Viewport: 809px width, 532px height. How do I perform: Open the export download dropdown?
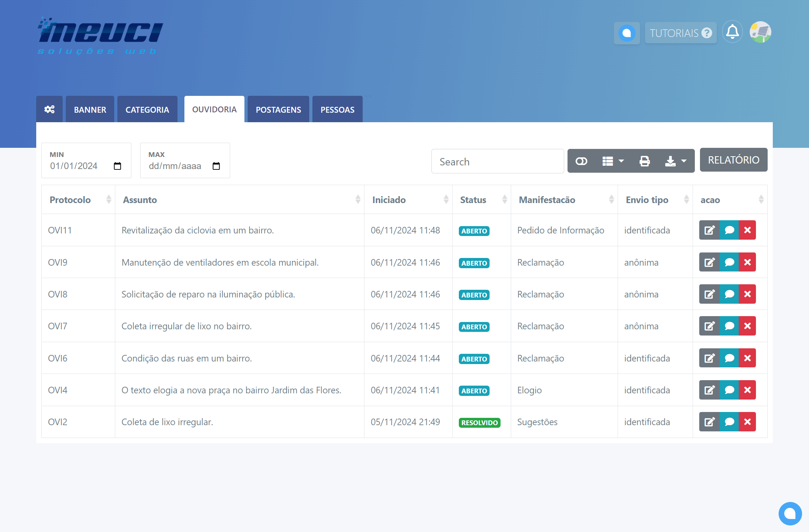pyautogui.click(x=675, y=161)
